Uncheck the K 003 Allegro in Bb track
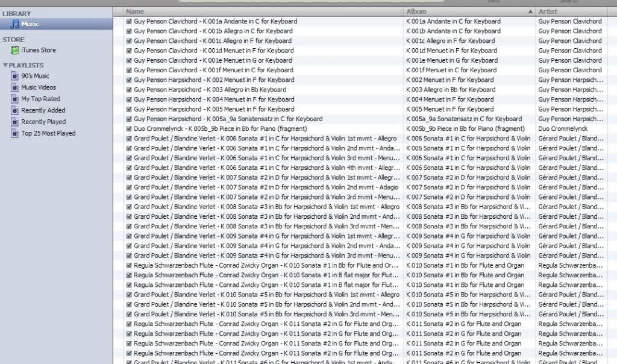 (129, 90)
